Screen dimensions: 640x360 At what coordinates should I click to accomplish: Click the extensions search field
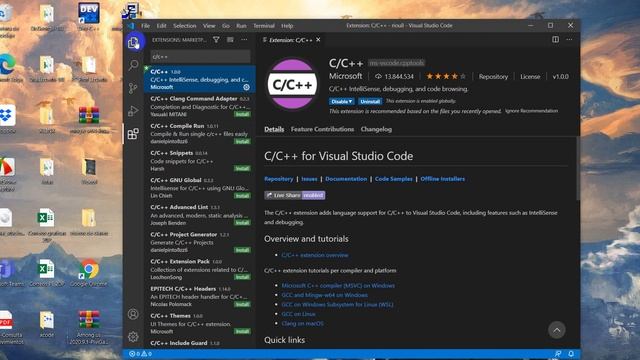click(200, 57)
